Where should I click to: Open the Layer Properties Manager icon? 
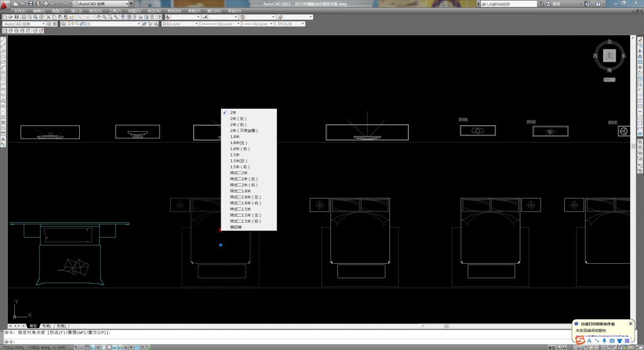[x=63, y=24]
